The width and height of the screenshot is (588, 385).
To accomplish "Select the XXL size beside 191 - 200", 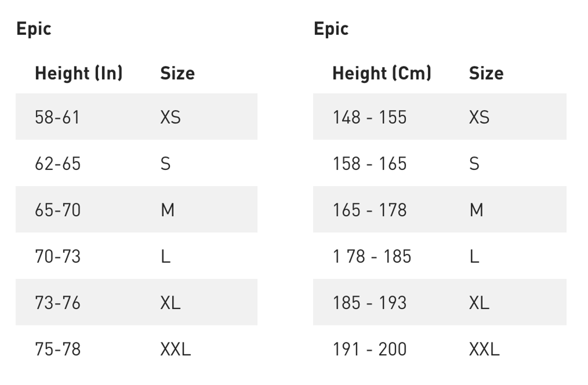I will coord(484,349).
